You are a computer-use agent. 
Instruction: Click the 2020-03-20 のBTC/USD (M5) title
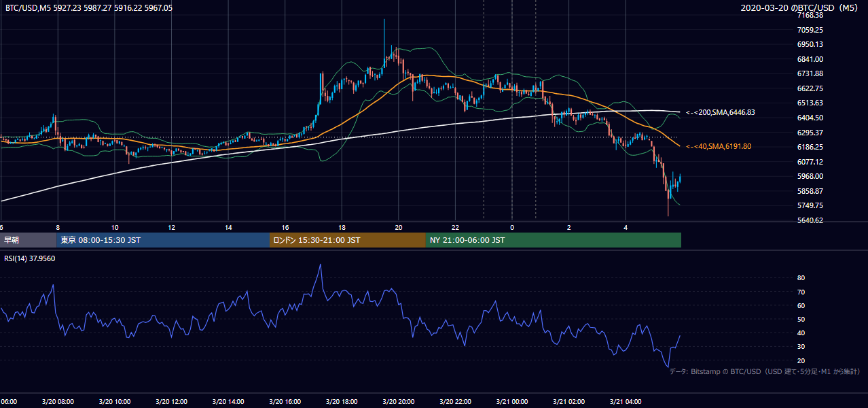coord(801,7)
